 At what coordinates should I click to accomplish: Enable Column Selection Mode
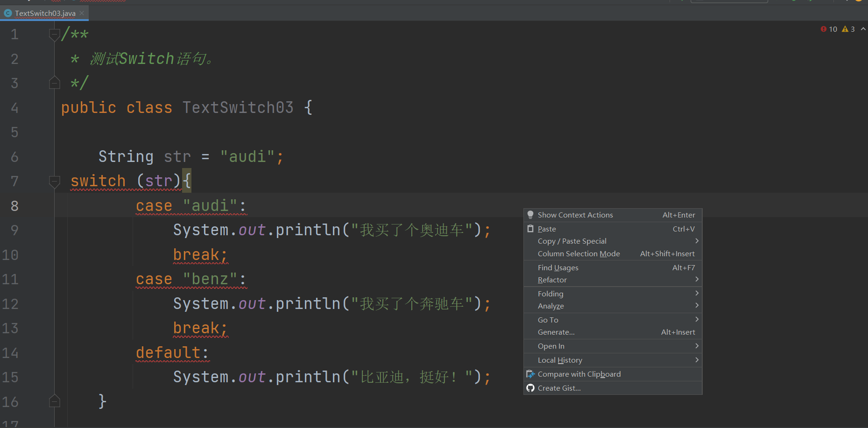coord(613,254)
